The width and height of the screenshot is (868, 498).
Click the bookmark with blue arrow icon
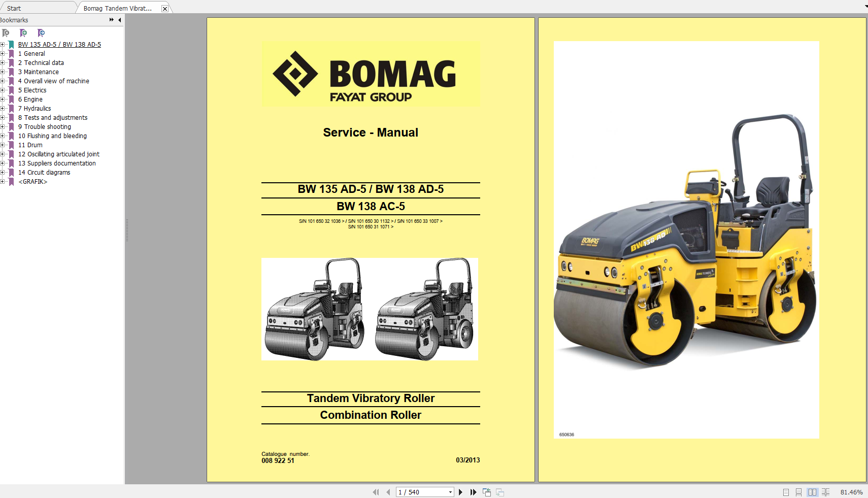pos(41,33)
